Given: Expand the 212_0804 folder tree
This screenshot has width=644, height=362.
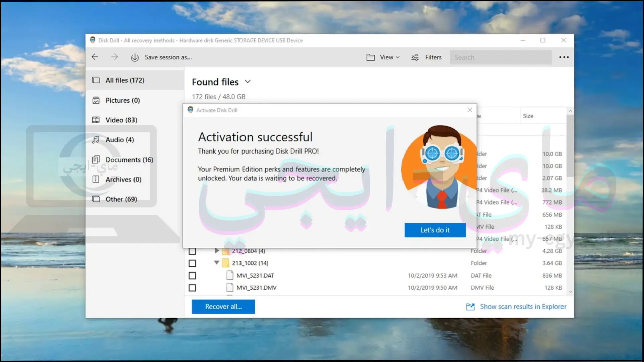Looking at the screenshot, I should coord(217,251).
